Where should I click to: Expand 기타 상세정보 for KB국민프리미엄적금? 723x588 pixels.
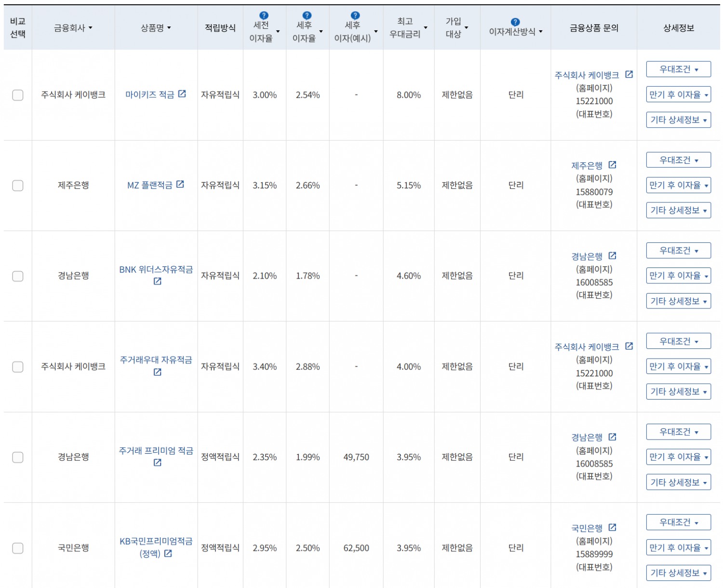tap(679, 573)
